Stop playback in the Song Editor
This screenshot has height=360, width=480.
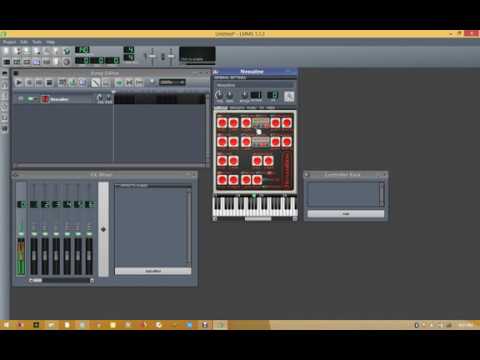(x=49, y=83)
